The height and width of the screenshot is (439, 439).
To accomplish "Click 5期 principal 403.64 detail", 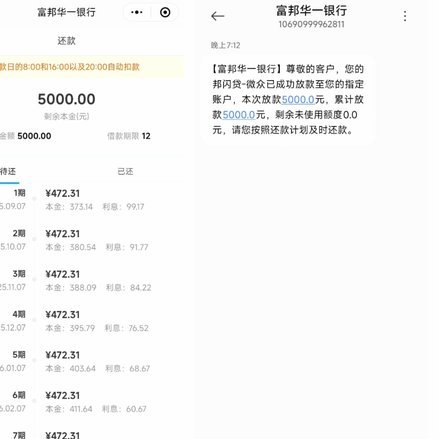I will click(x=70, y=369).
